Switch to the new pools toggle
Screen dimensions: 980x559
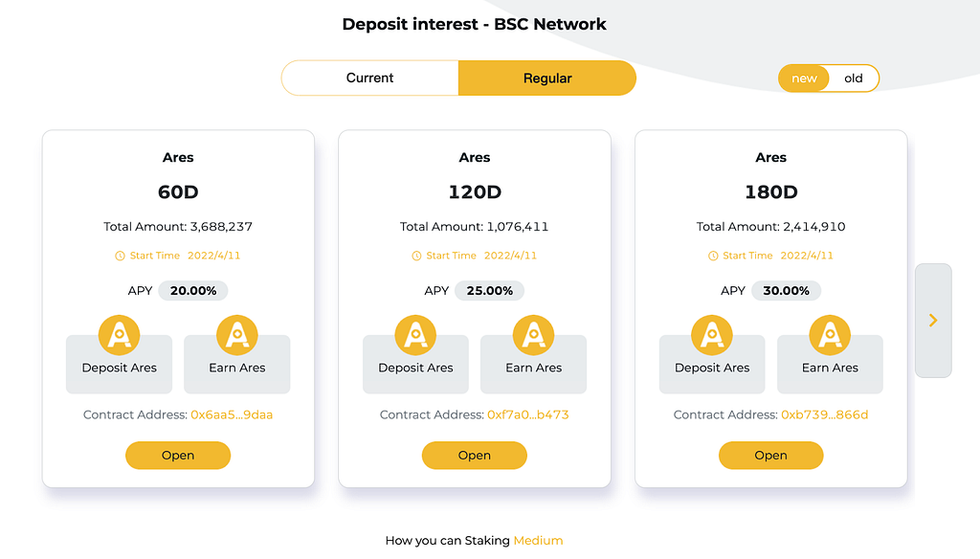tap(804, 78)
